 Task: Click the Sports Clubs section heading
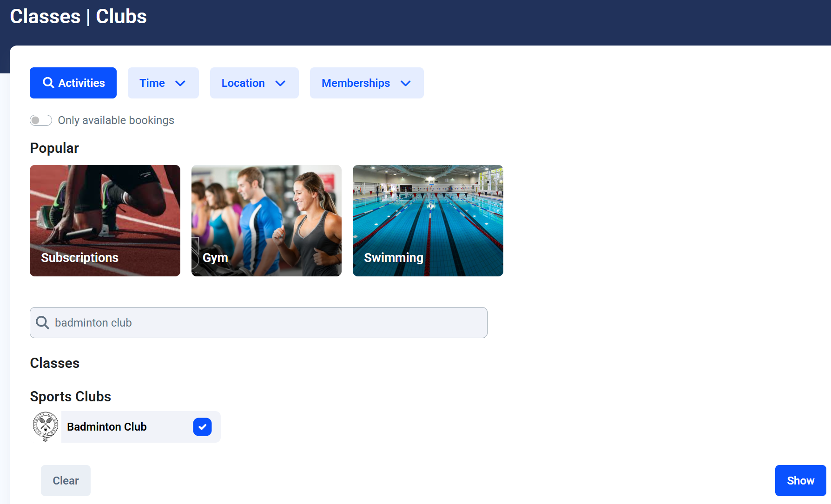71,397
